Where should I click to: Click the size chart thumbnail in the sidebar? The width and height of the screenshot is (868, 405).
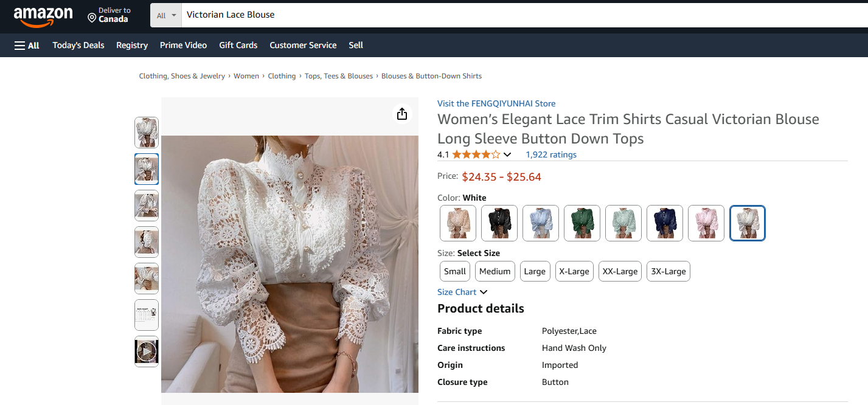(147, 314)
